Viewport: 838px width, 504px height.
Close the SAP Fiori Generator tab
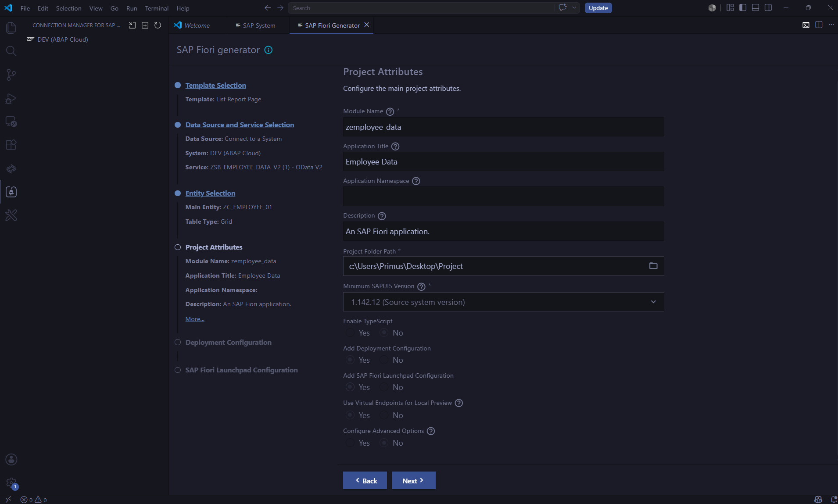coord(367,25)
